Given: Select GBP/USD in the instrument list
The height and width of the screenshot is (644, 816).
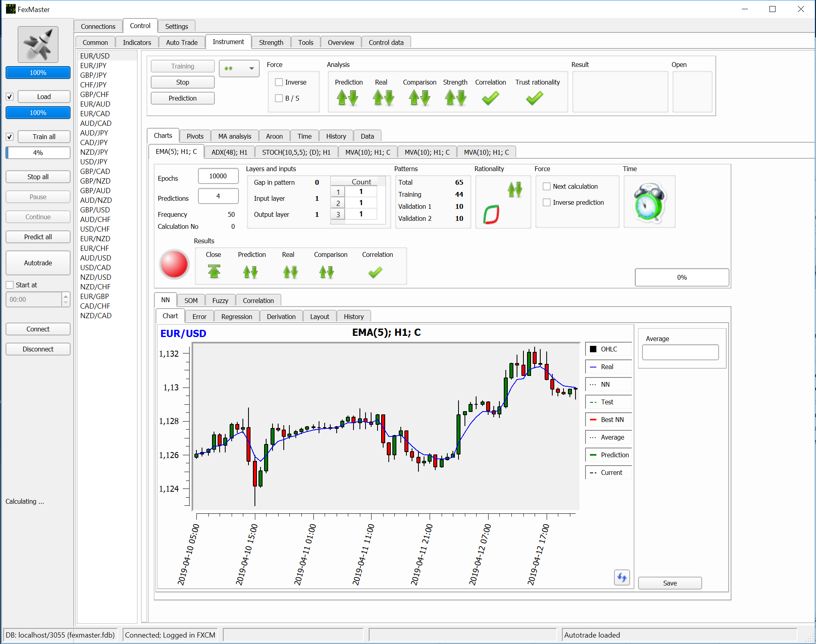Looking at the screenshot, I should coord(95,210).
